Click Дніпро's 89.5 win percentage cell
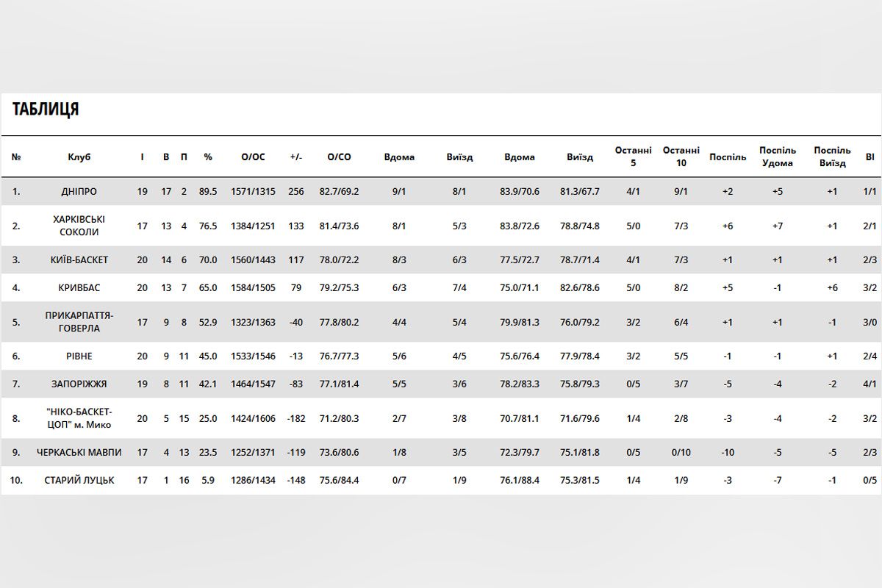The height and width of the screenshot is (588, 882). (208, 192)
